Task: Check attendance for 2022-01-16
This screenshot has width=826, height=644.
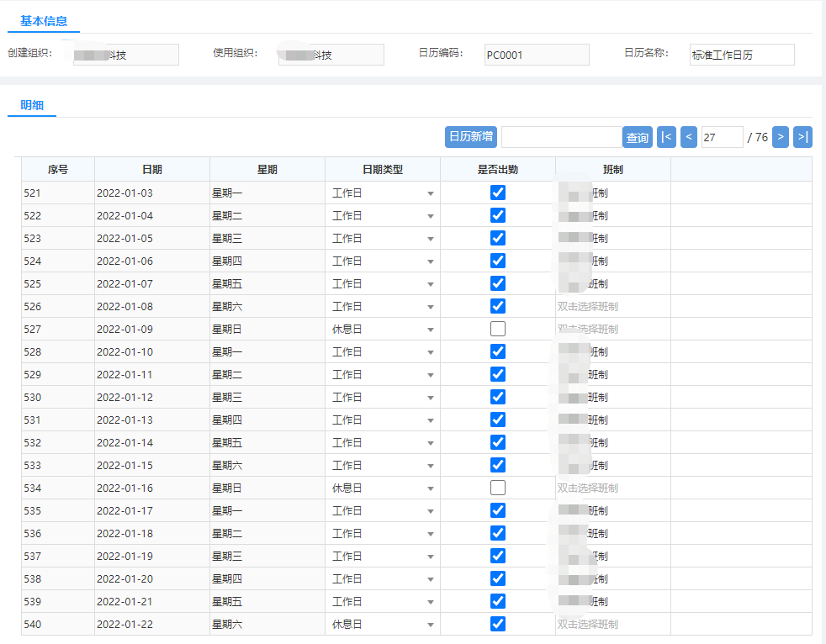Action: click(x=498, y=488)
